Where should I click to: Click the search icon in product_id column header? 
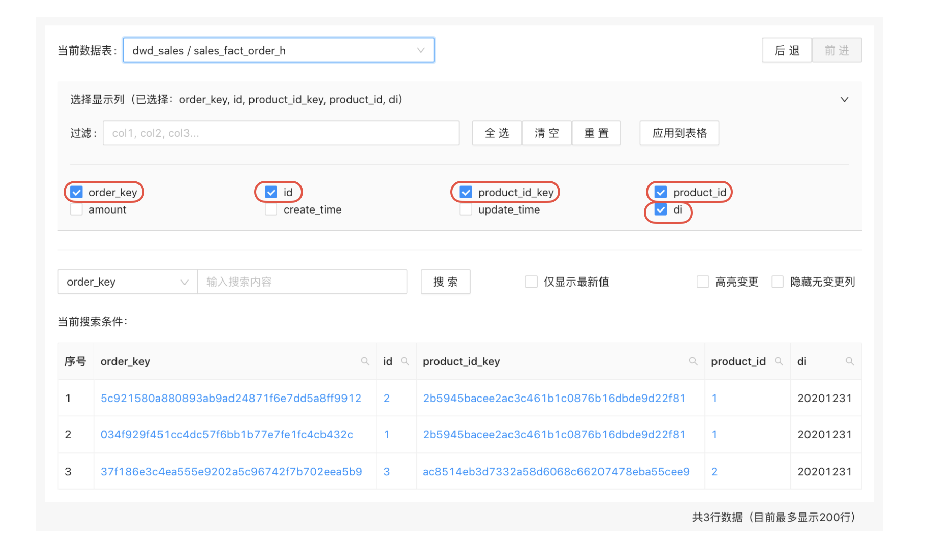(778, 361)
